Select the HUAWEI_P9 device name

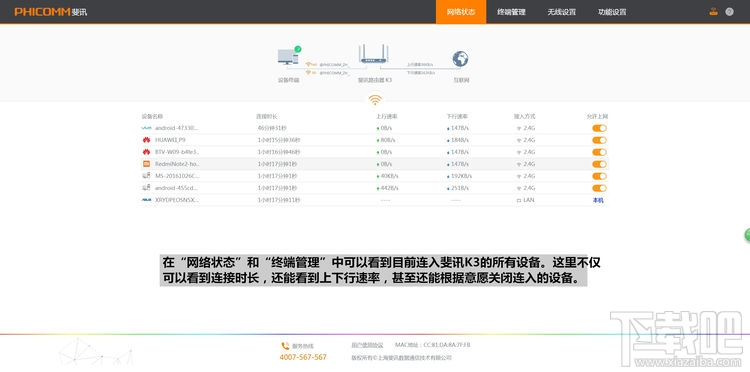[170, 140]
